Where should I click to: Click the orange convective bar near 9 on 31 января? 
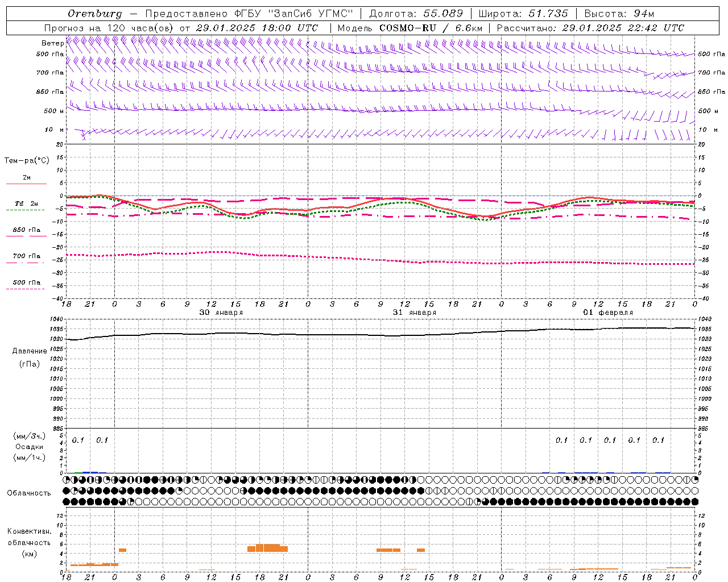point(388,550)
